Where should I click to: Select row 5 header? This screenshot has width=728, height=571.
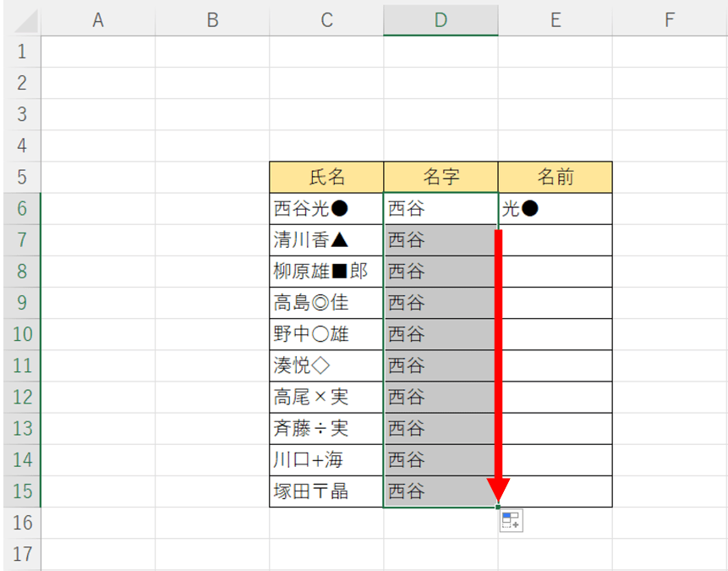[x=22, y=177]
